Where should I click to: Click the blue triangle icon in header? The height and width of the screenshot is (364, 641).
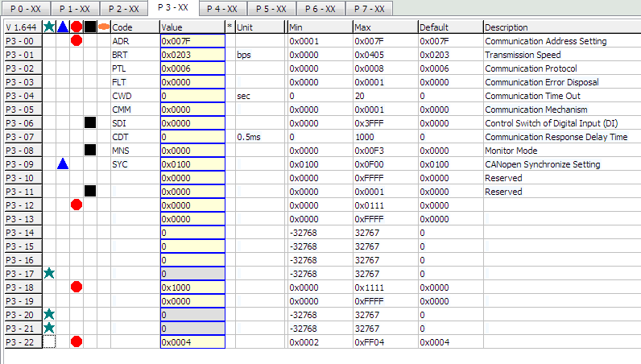(63, 27)
